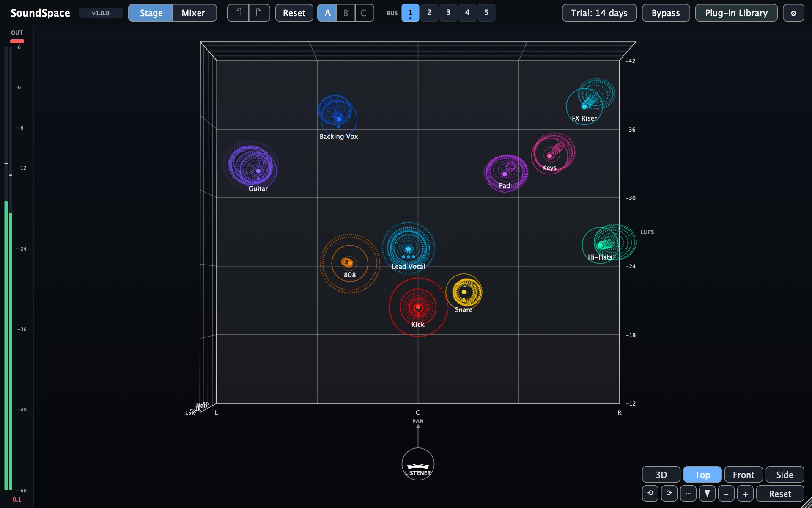This screenshot has height=508, width=812.
Task: Click the top toolbar Reset button
Action: click(x=294, y=13)
